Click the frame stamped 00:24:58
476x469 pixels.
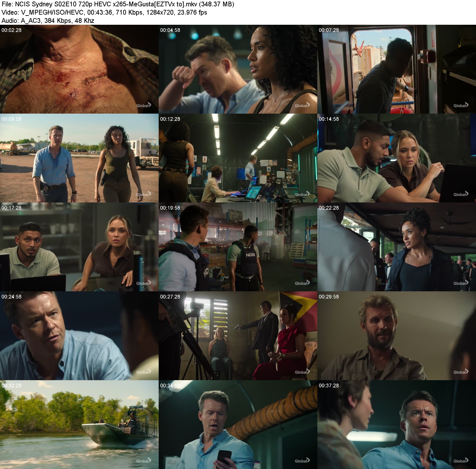pos(79,336)
